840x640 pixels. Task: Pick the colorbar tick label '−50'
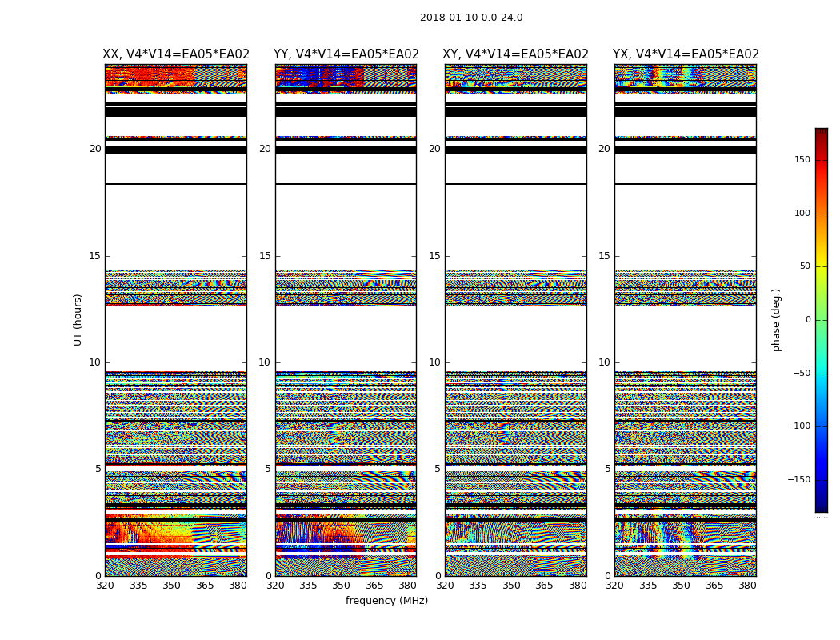coord(802,374)
